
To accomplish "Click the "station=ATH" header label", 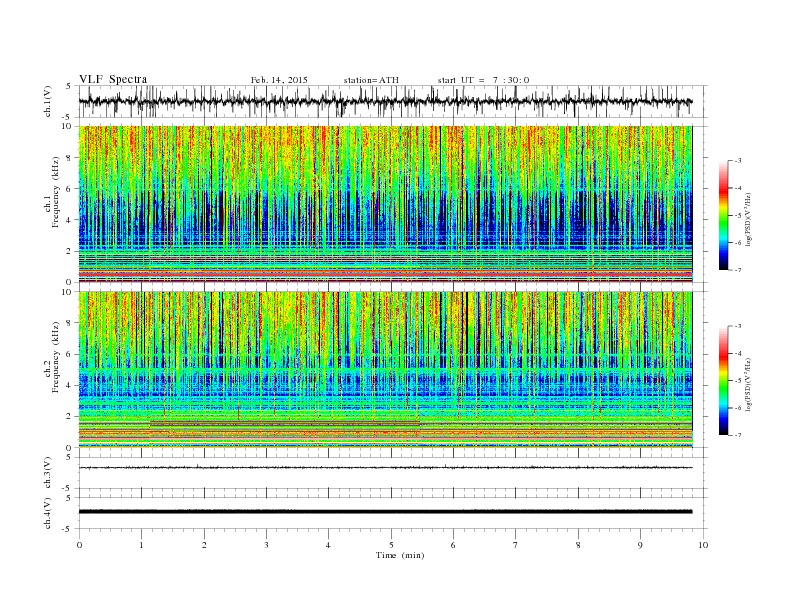I will pyautogui.click(x=371, y=80).
